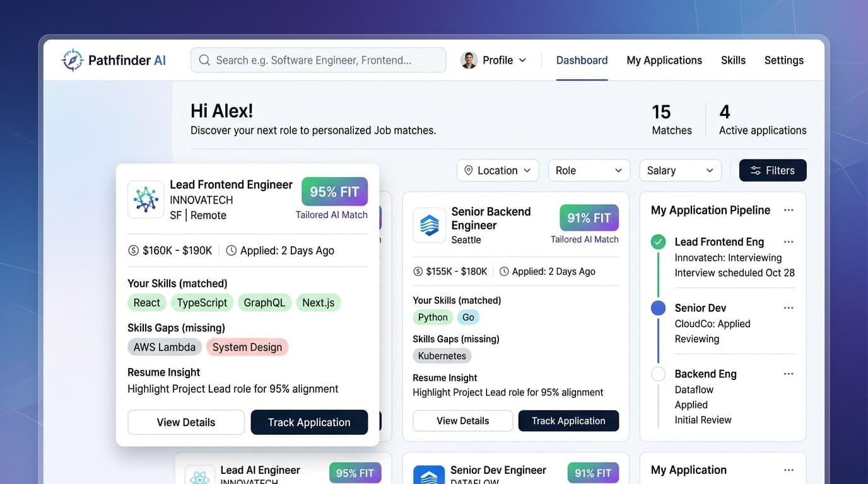
Task: Open Backend Eng pipeline item options
Action: point(789,374)
